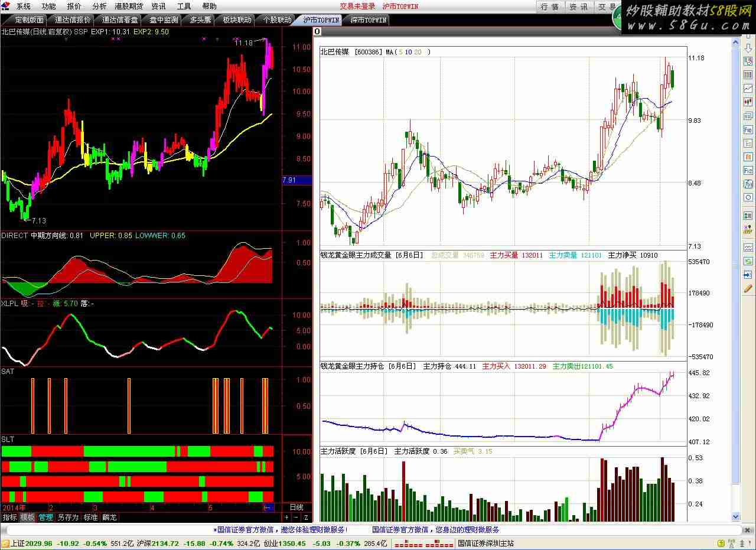Click the minus zoom-out chart button
756x550 pixels.
(x=296, y=518)
